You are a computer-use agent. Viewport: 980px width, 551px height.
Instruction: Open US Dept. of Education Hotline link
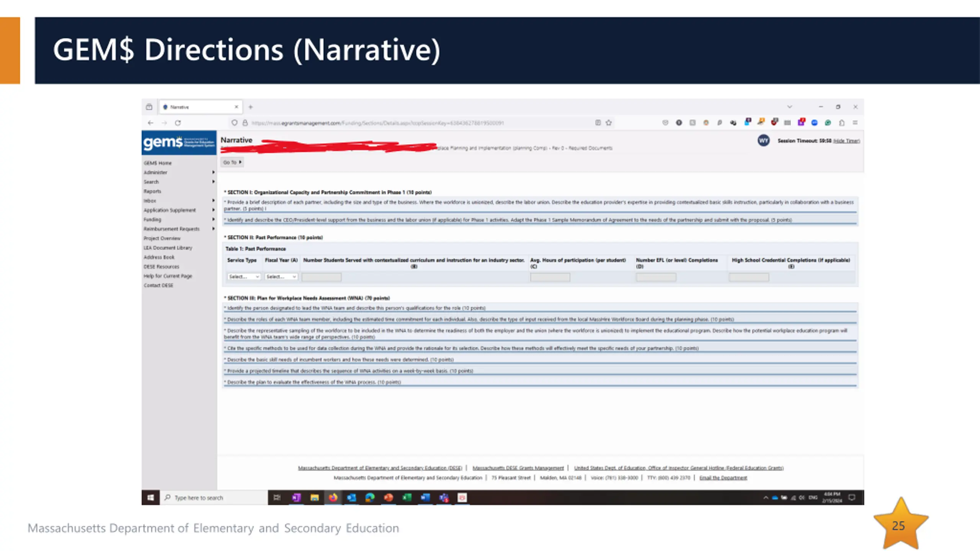point(679,468)
